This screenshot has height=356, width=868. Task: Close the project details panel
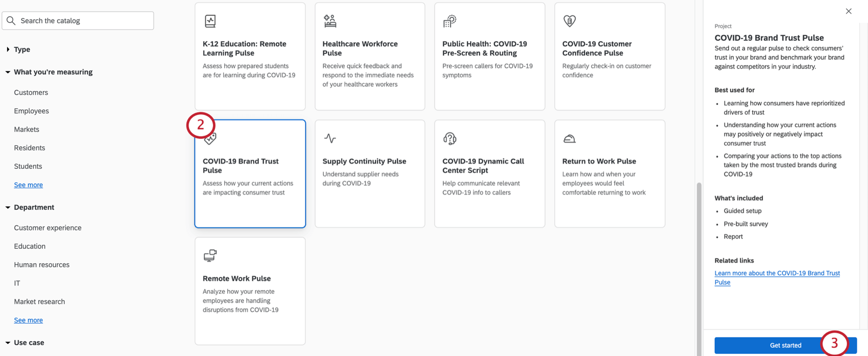[849, 11]
